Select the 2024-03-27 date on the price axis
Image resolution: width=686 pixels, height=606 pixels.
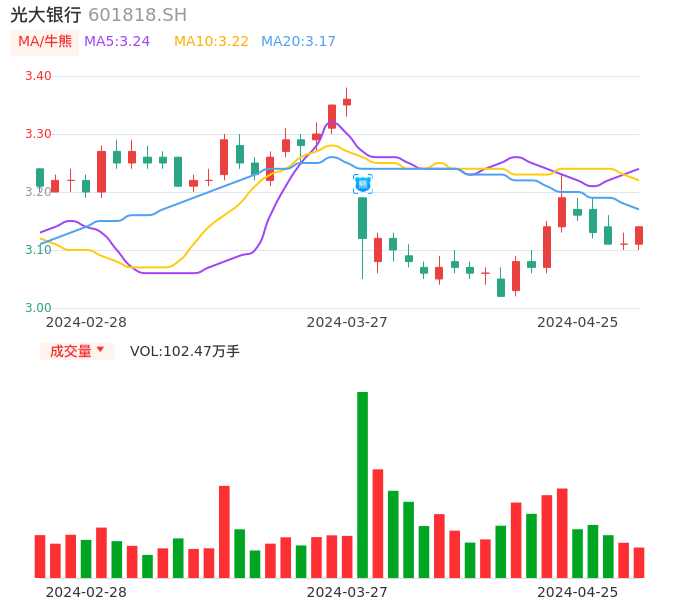coord(347,322)
